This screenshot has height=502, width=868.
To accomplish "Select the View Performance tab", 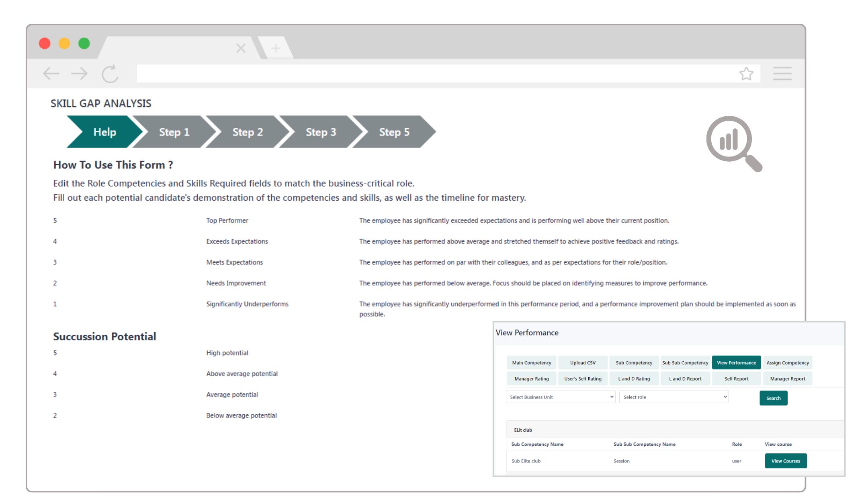I will click(736, 362).
